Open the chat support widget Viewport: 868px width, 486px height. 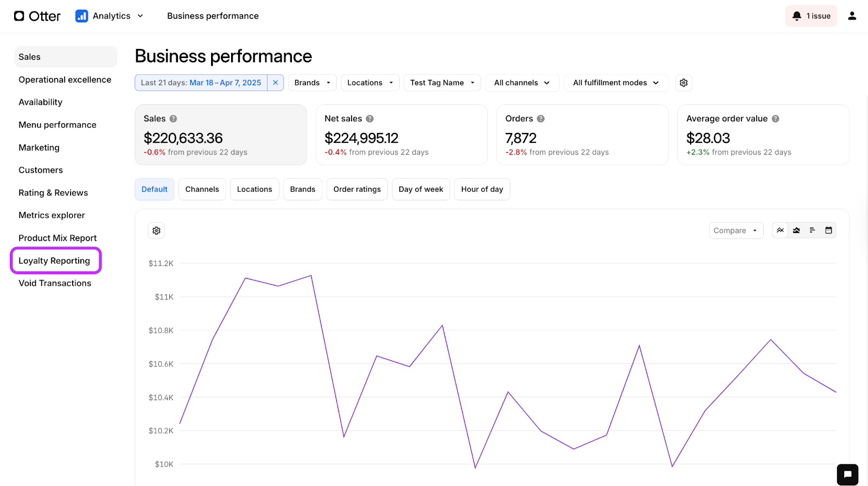coord(847,474)
